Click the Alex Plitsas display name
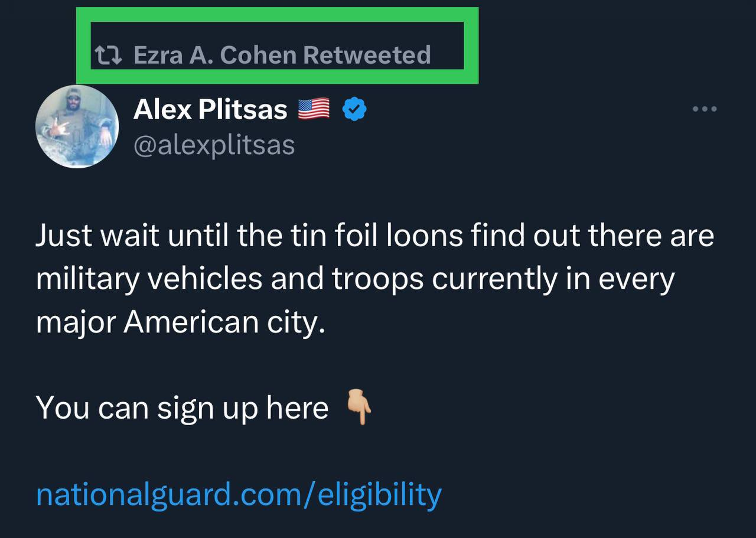 210,109
